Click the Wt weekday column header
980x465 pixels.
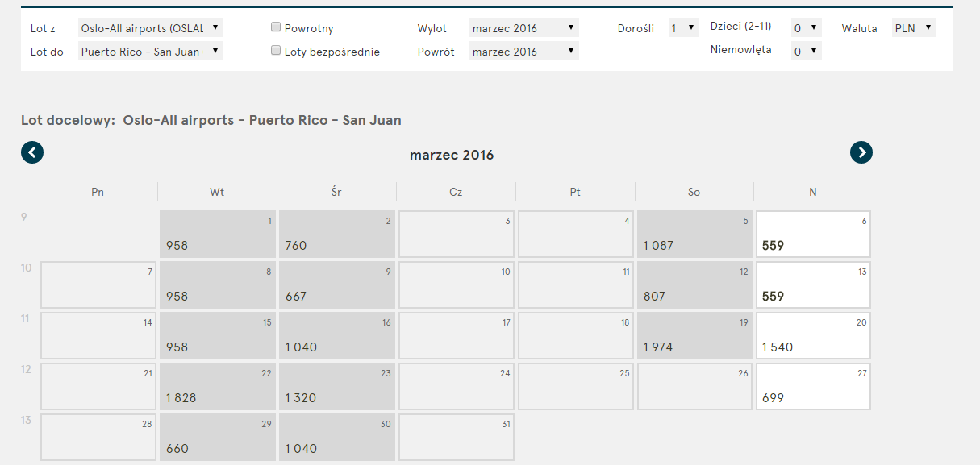(x=217, y=192)
